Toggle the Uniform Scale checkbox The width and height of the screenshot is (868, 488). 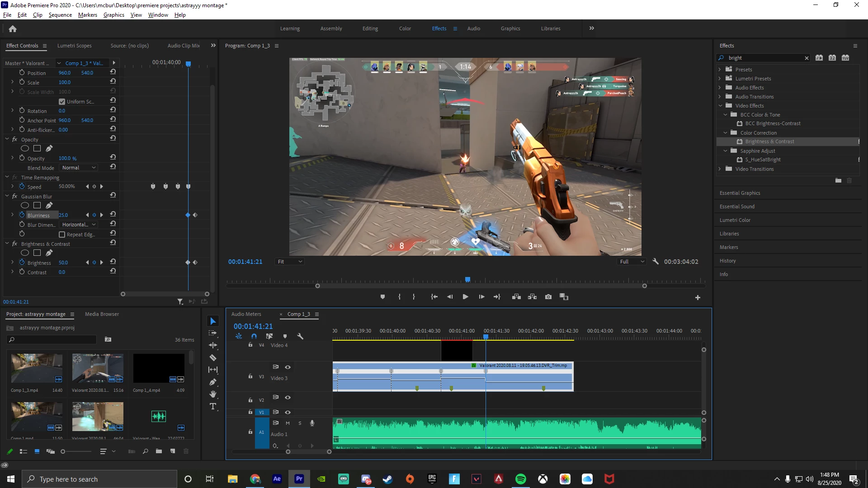[62, 102]
